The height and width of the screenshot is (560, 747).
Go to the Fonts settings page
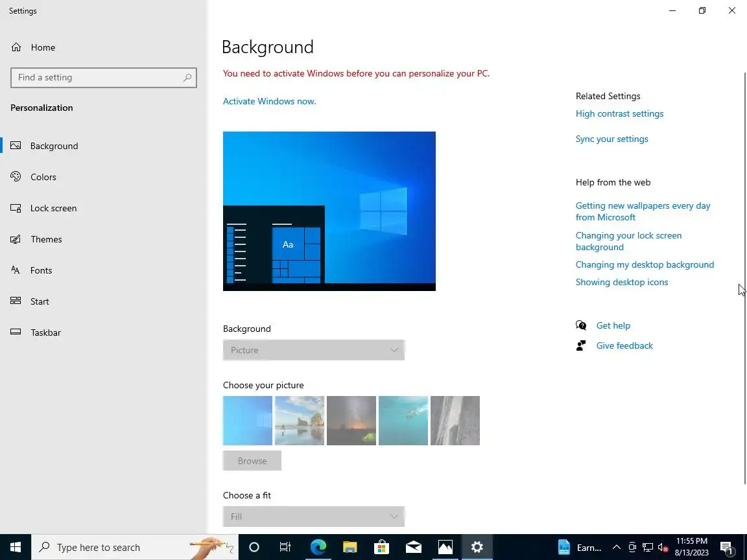pyautogui.click(x=104, y=270)
